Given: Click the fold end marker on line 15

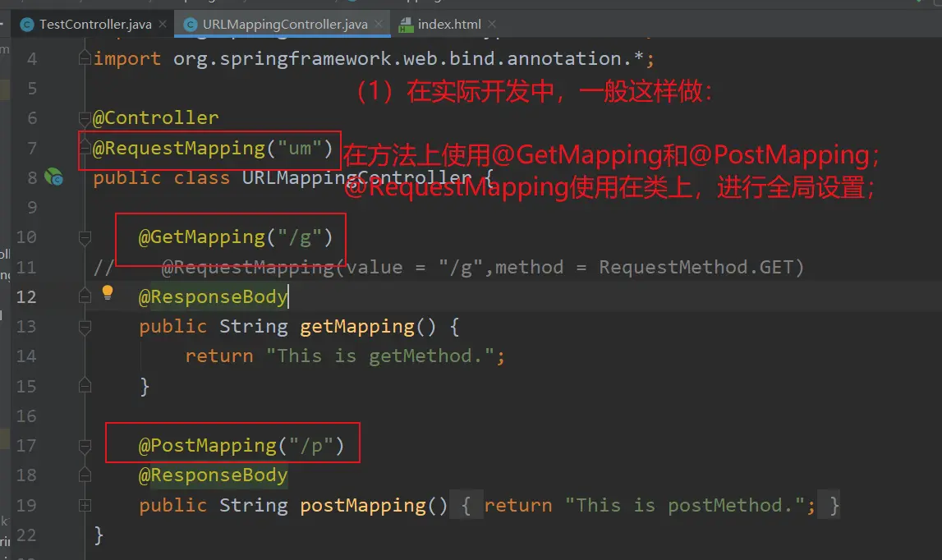Looking at the screenshot, I should click(x=85, y=385).
